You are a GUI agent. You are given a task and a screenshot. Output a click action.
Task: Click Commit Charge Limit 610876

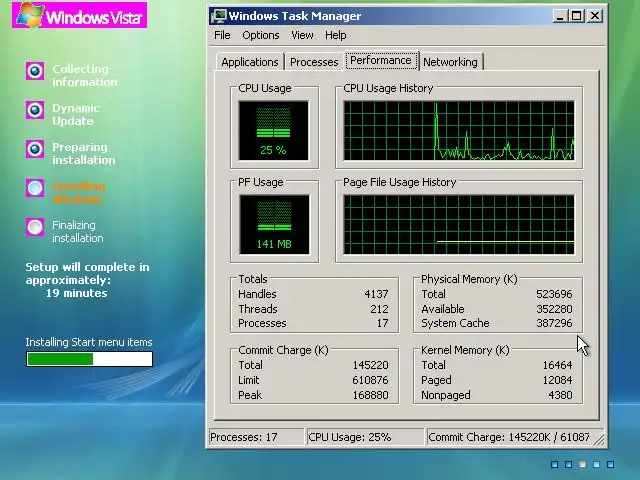click(x=370, y=380)
